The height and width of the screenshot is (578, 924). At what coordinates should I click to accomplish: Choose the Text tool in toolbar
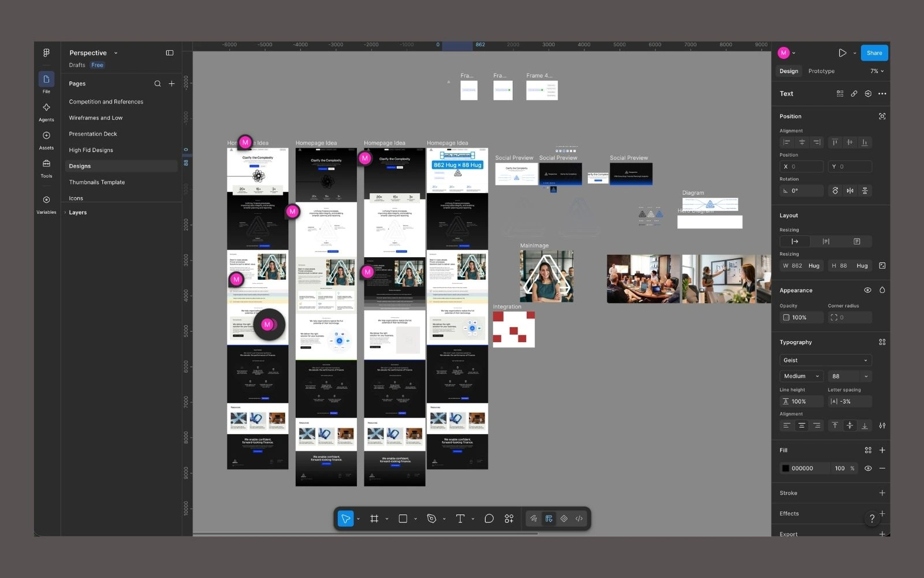click(x=460, y=518)
